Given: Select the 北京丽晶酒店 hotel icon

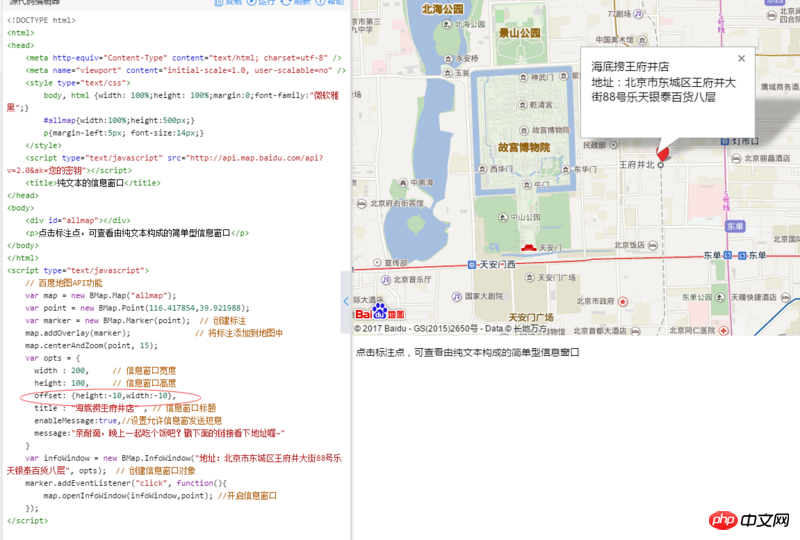Looking at the screenshot, I should 736,159.
